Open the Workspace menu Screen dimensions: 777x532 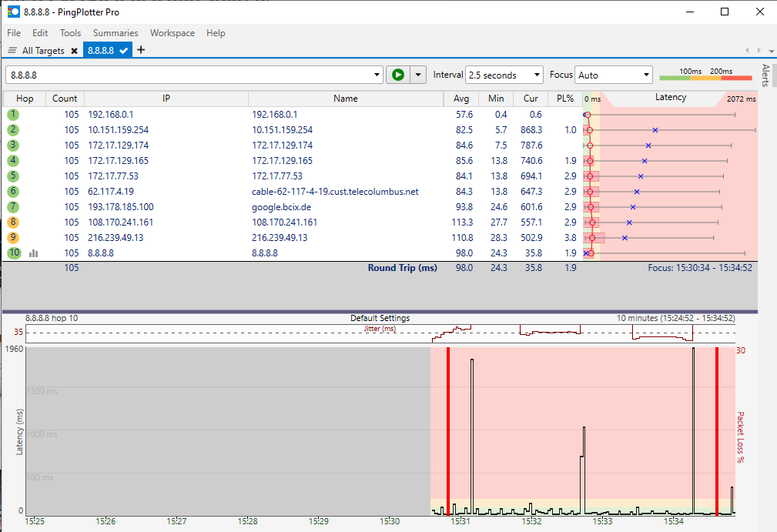tap(172, 32)
